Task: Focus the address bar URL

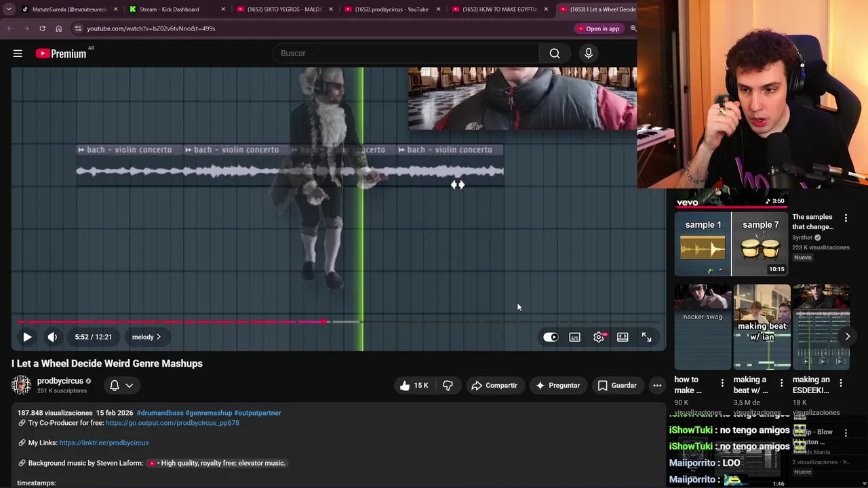Action: [151, 28]
